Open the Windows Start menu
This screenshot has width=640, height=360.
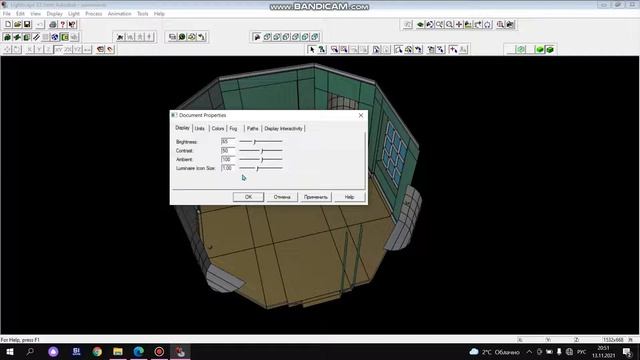point(10,351)
